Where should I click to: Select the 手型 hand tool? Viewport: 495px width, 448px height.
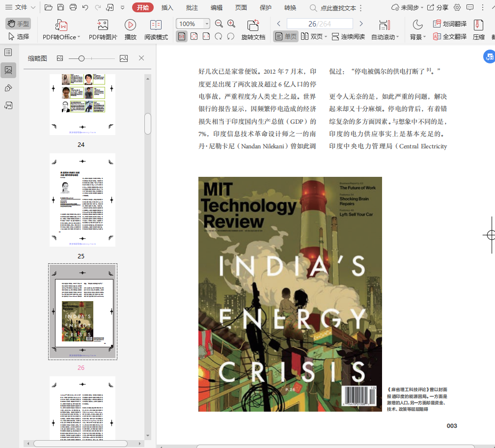[18, 24]
